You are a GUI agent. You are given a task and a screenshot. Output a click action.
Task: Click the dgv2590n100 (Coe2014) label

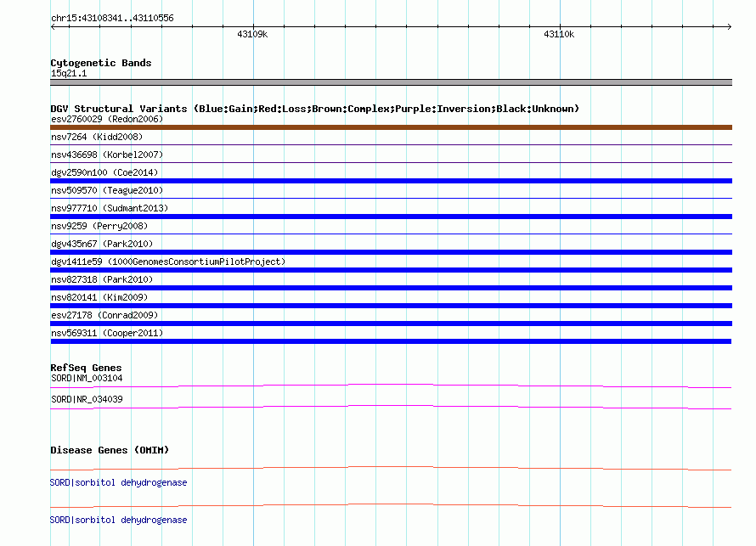[x=104, y=172]
